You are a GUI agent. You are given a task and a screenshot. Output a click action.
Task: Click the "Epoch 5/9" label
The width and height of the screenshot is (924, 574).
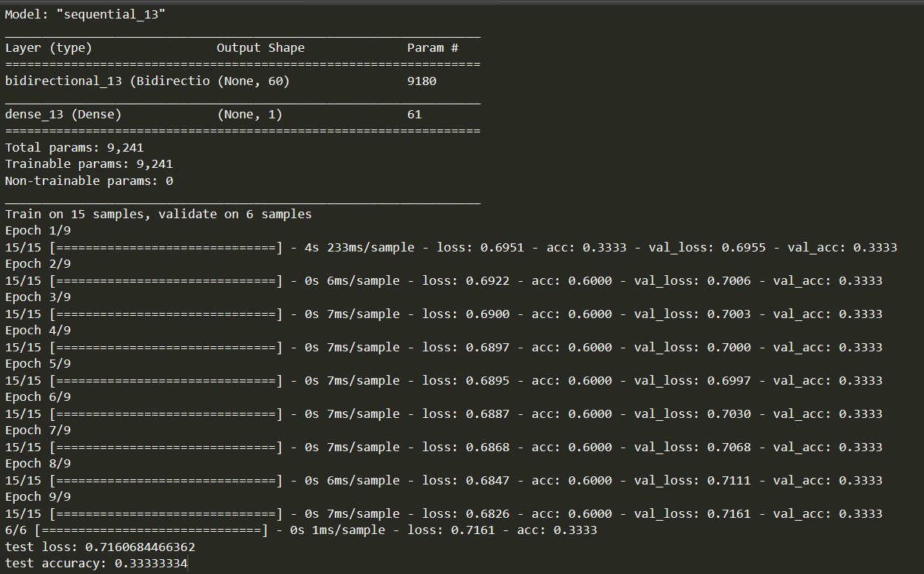[37, 364]
